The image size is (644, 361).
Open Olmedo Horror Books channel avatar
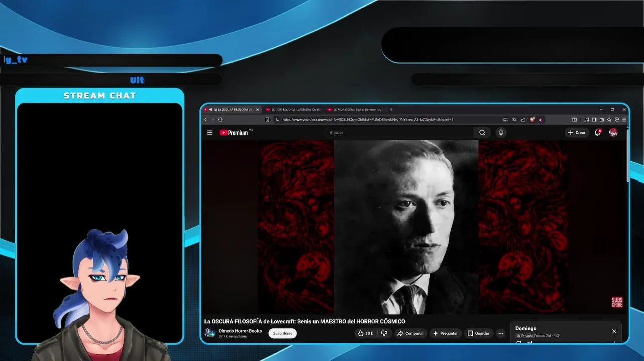coord(210,333)
